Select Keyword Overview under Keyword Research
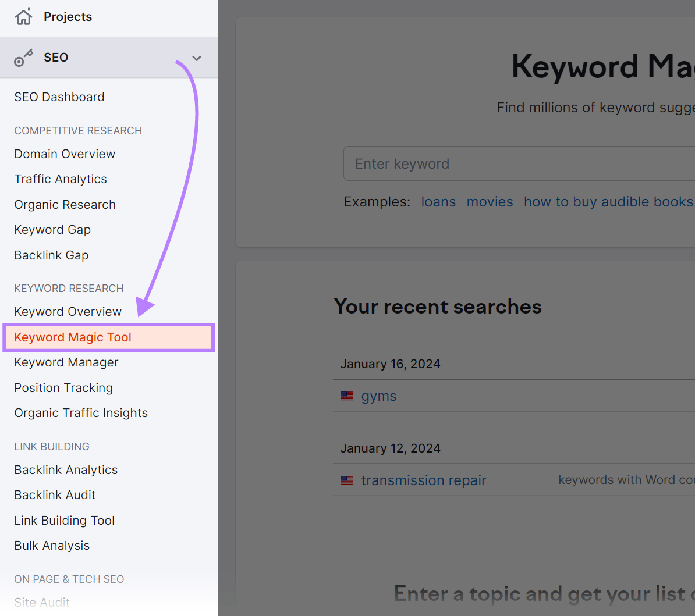 [68, 311]
